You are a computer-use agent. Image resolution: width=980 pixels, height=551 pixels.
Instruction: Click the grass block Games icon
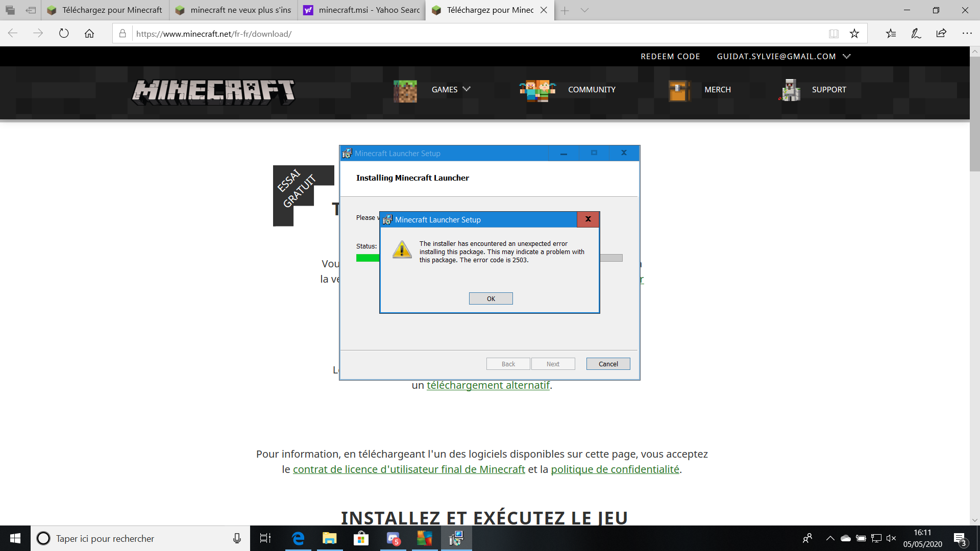405,91
